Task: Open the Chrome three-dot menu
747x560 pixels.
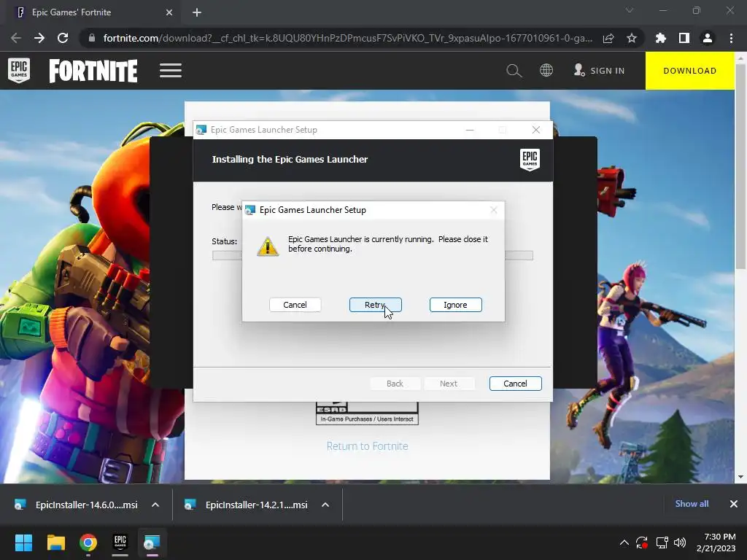Action: coord(731,38)
